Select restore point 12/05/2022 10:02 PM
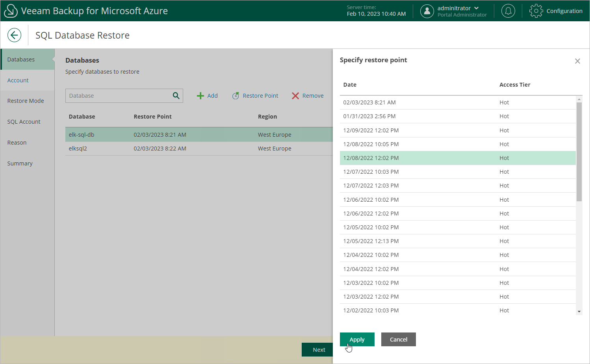This screenshot has width=590, height=364. click(x=458, y=227)
